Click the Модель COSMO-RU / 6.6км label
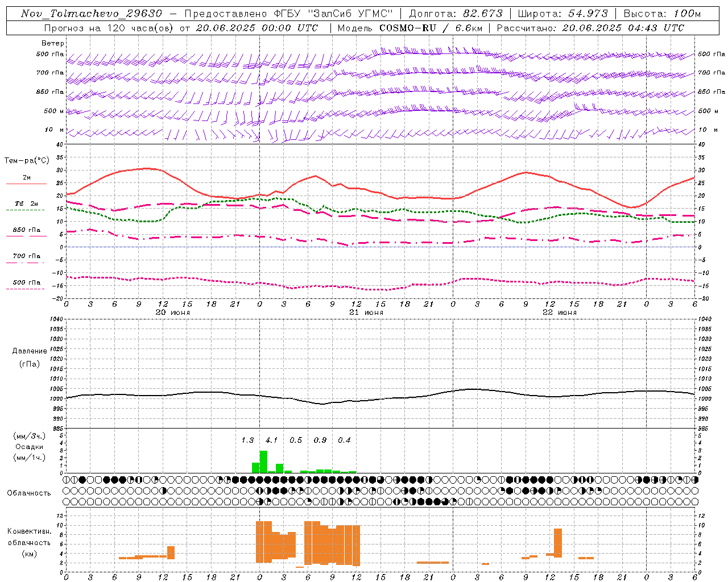The width and height of the screenshot is (728, 582). pyautogui.click(x=409, y=28)
